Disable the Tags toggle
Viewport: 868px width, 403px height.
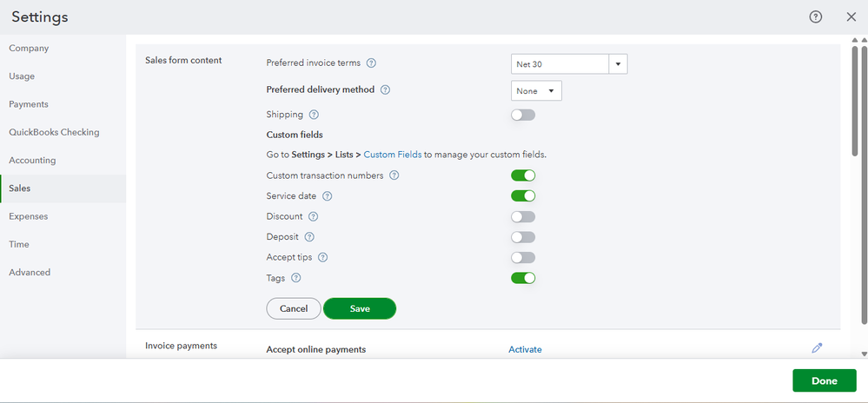523,278
